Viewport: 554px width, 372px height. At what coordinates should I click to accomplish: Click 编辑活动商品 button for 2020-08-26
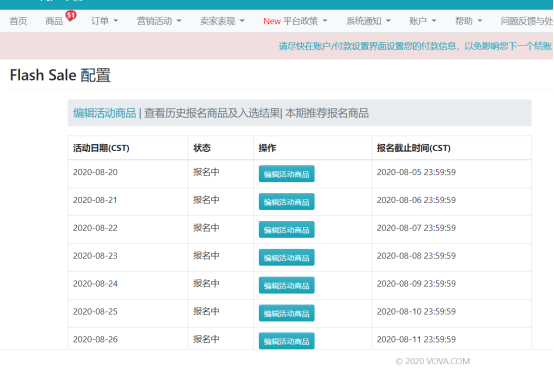(x=287, y=341)
